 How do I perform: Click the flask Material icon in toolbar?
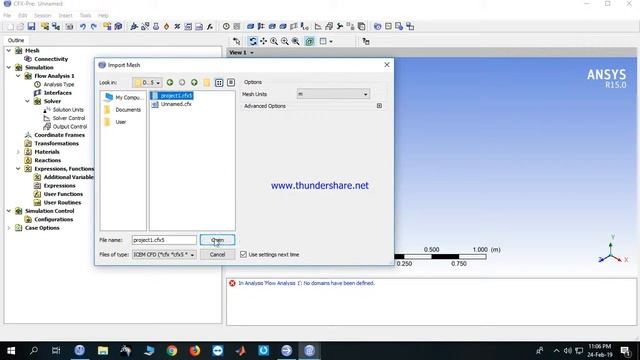coord(156,27)
